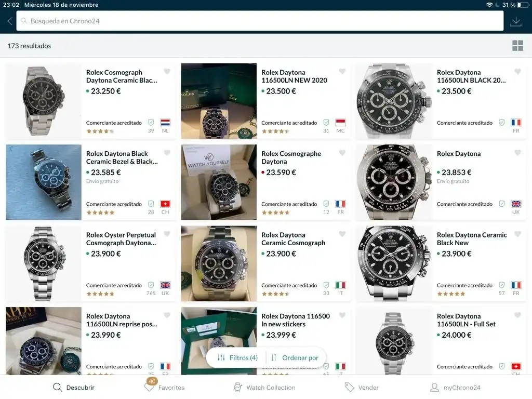Favorite the Rolex Cosmographe Daytona 23.590 € listing
The image size is (532, 399).
tap(342, 153)
